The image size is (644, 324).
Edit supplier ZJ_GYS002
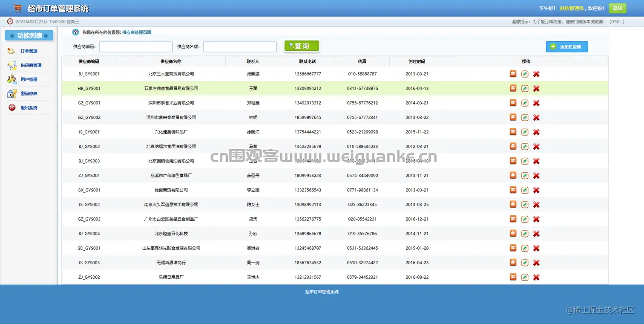pos(525,277)
